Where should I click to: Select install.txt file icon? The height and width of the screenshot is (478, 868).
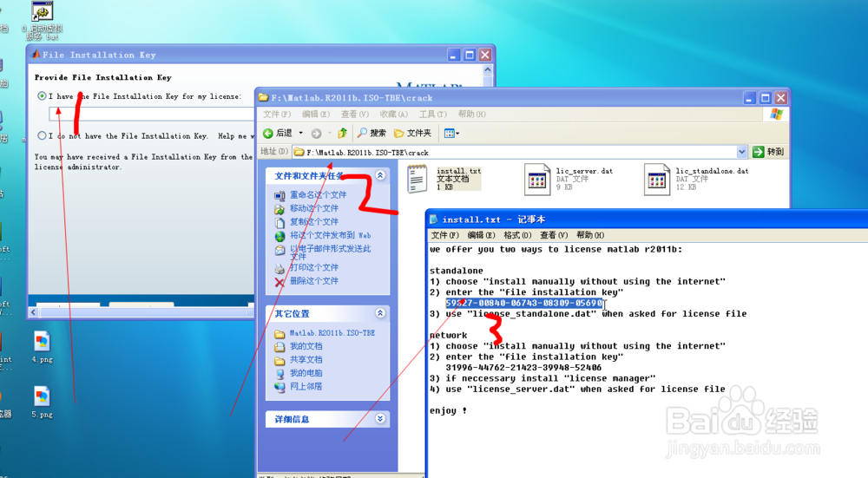pos(417,180)
